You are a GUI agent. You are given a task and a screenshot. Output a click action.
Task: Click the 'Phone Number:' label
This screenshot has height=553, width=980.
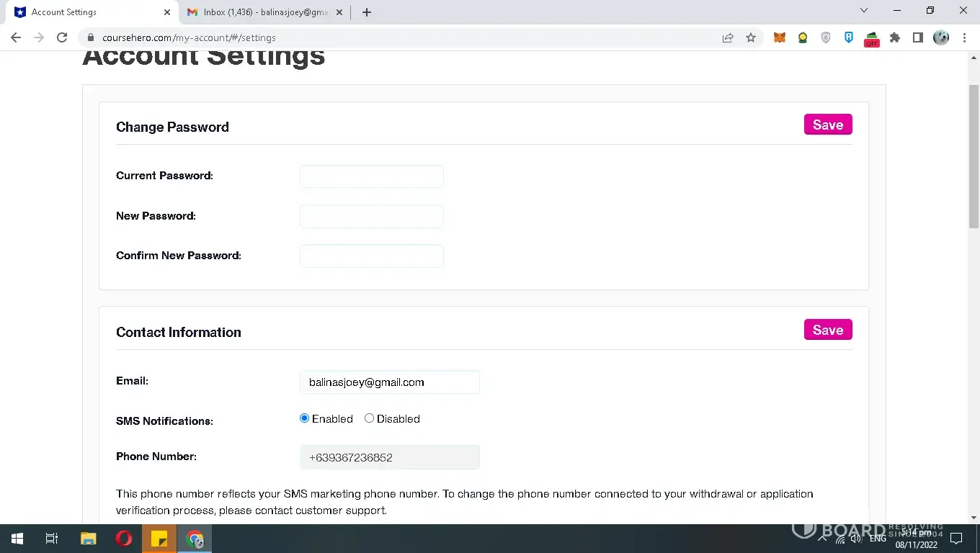coord(156,457)
